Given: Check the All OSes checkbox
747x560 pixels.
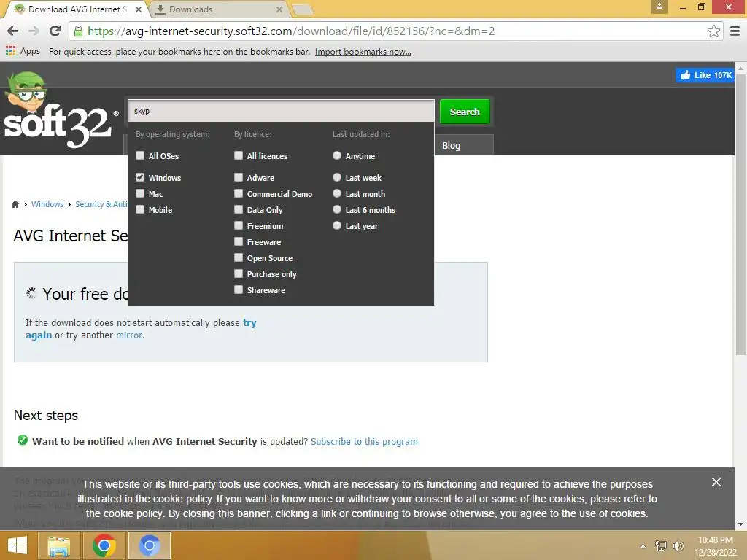Looking at the screenshot, I should click(140, 155).
